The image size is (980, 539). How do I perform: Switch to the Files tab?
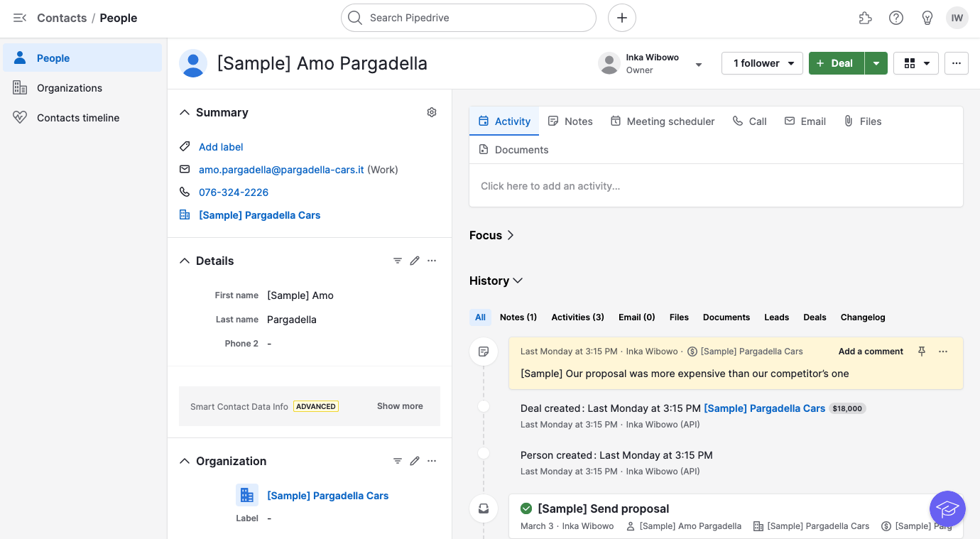coord(862,121)
